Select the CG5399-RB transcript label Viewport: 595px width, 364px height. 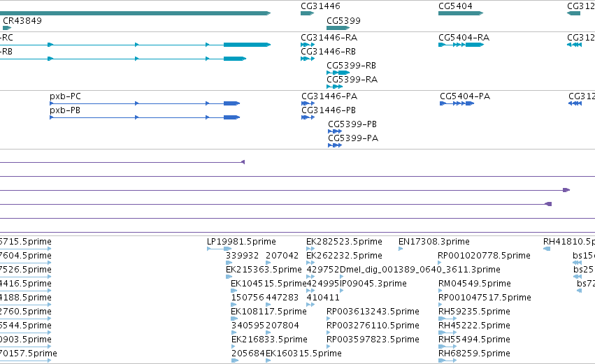(352, 66)
